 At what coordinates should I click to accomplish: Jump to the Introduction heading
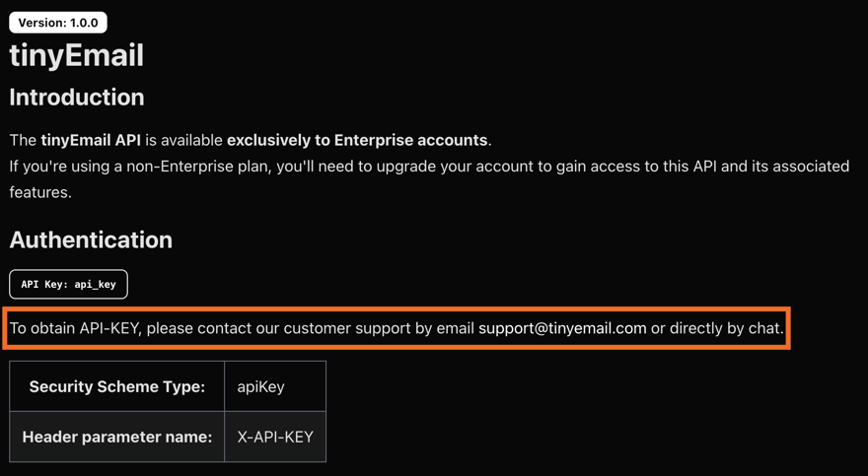pyautogui.click(x=77, y=98)
